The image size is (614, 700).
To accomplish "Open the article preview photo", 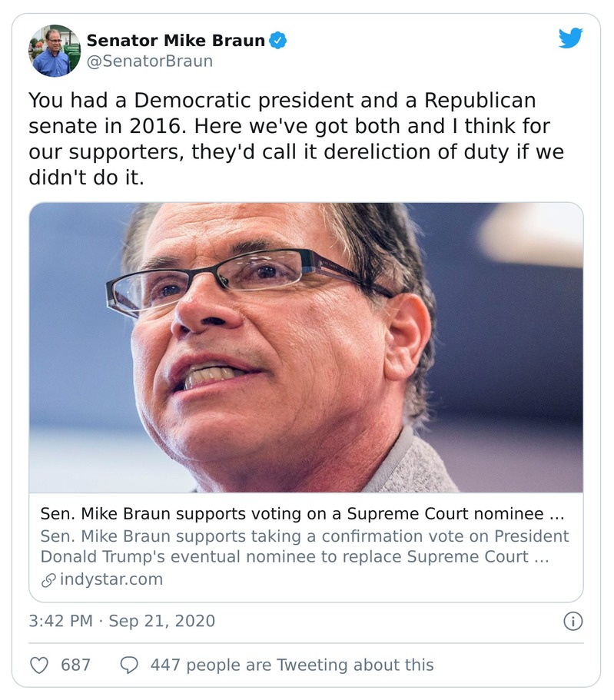I will click(306, 347).
